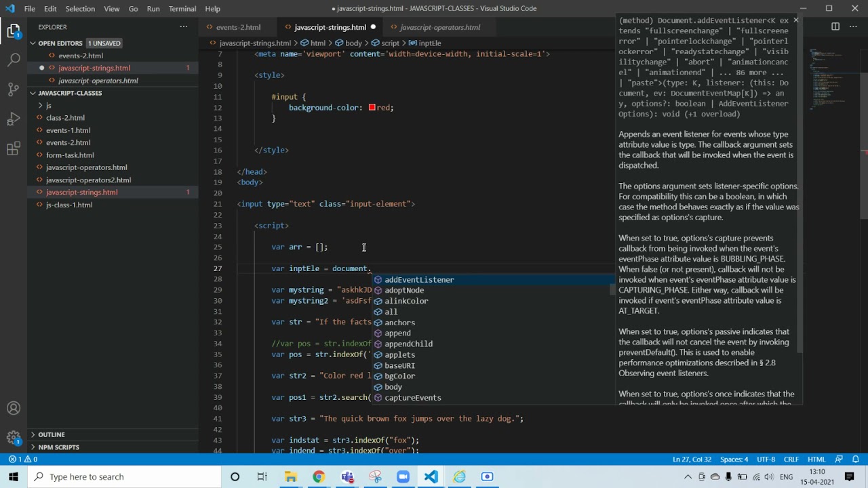This screenshot has height=488, width=868.
Task: Collapse the Open Editors section
Action: tap(60, 43)
